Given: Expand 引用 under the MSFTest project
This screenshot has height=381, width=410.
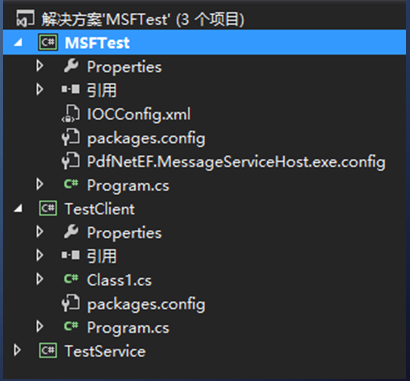Looking at the screenshot, I should click(x=40, y=89).
